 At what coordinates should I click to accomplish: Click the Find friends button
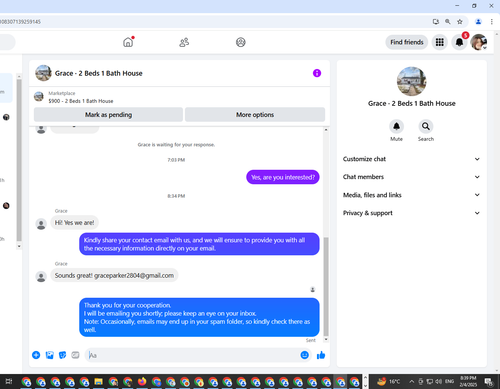407,42
